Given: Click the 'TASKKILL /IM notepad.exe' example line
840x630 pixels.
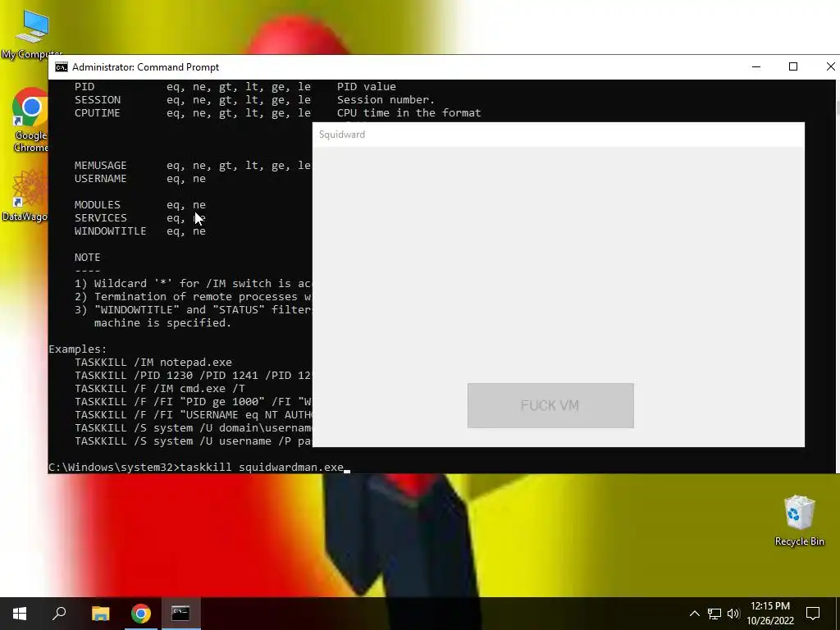Looking at the screenshot, I should 153,362.
